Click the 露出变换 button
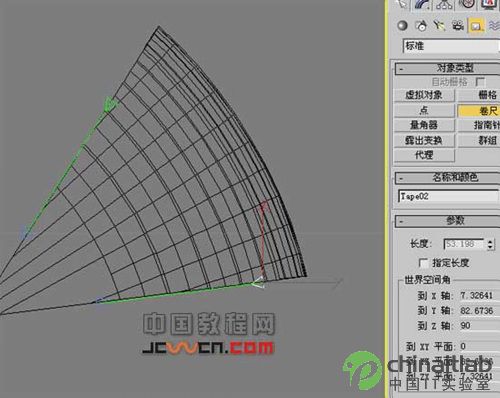This screenshot has height=398, width=500. [424, 140]
